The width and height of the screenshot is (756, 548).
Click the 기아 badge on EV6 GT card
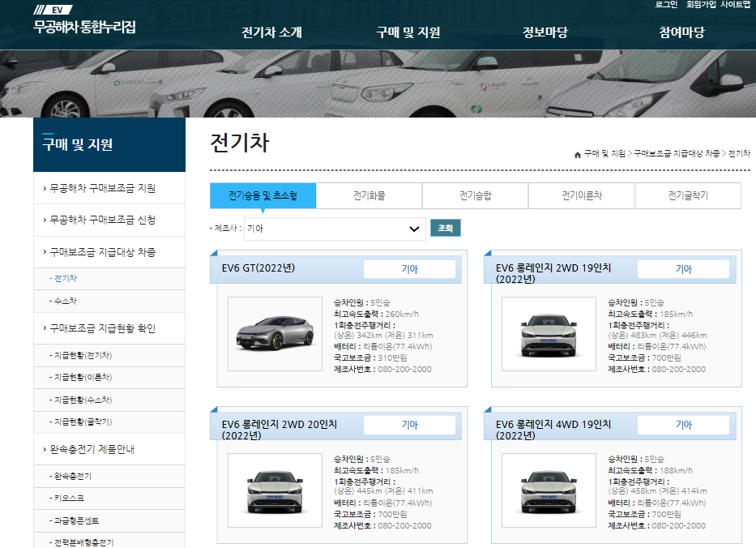click(x=409, y=268)
